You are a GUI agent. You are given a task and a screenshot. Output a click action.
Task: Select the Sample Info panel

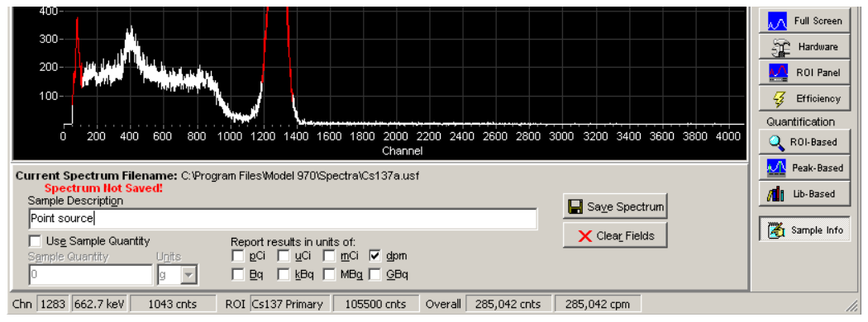(804, 229)
